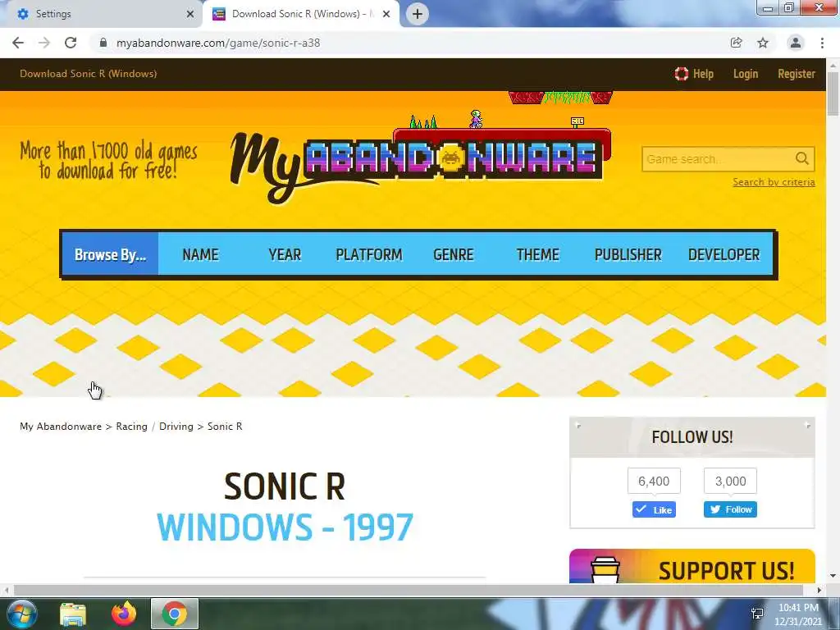Click the Sonic R breadcrumb text
This screenshot has width=840, height=630.
[x=225, y=427]
